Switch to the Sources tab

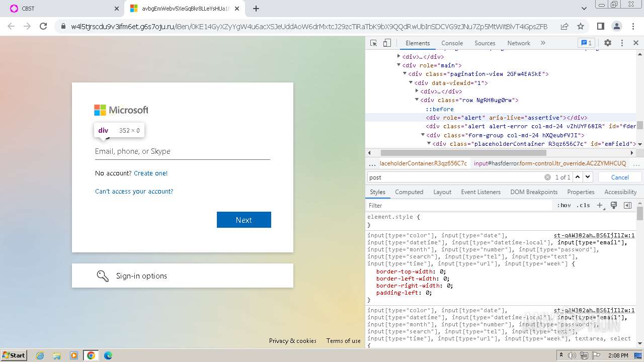pos(485,43)
